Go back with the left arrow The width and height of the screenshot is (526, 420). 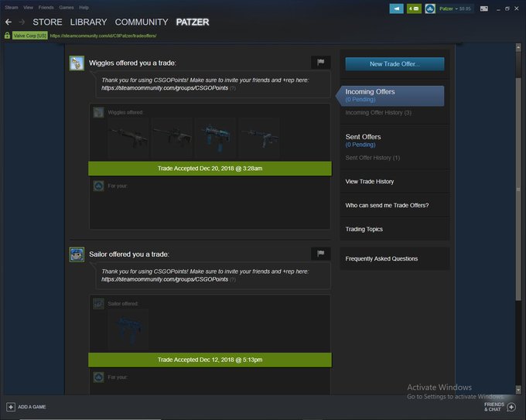coord(9,22)
